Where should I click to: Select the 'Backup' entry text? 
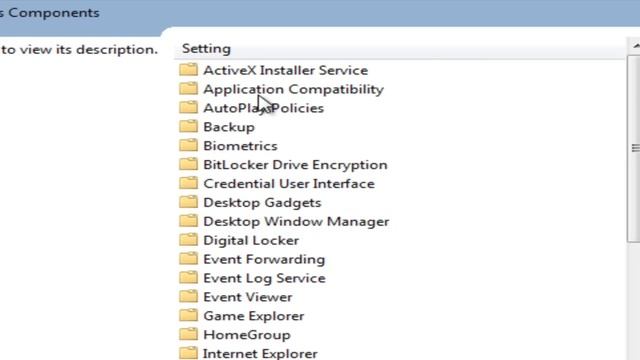pos(229,127)
